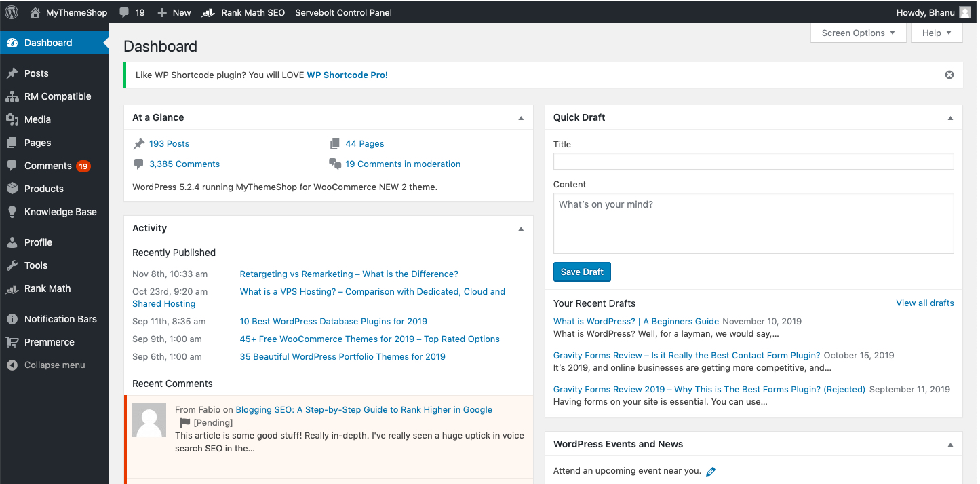Image resolution: width=980 pixels, height=484 pixels.
Task: Click the comments bubble icon in admin bar
Action: coord(123,12)
